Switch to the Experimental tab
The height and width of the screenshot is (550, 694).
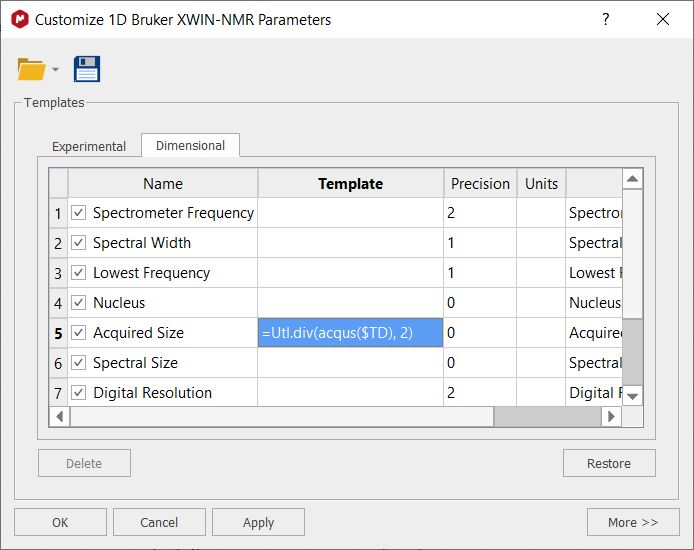click(x=89, y=146)
